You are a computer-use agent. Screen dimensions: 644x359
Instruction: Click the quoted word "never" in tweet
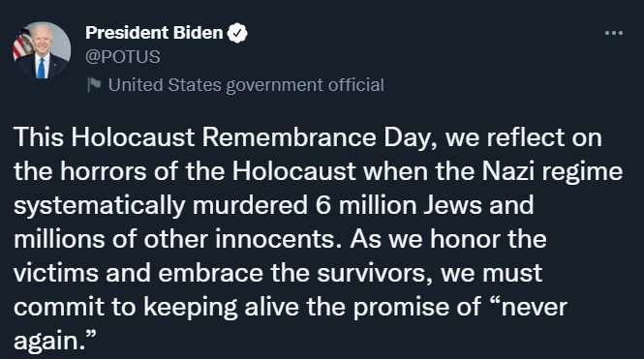pos(534,308)
